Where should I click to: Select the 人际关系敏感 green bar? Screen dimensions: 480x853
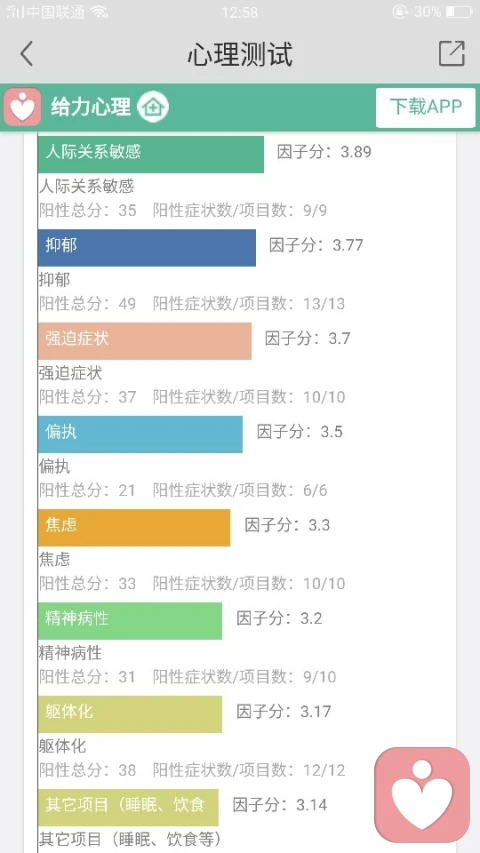(x=151, y=153)
